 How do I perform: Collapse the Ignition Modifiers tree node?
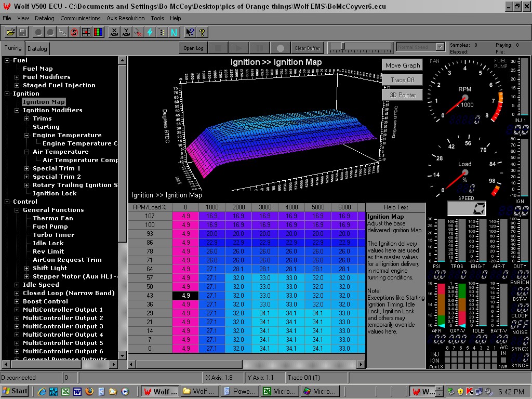click(17, 110)
